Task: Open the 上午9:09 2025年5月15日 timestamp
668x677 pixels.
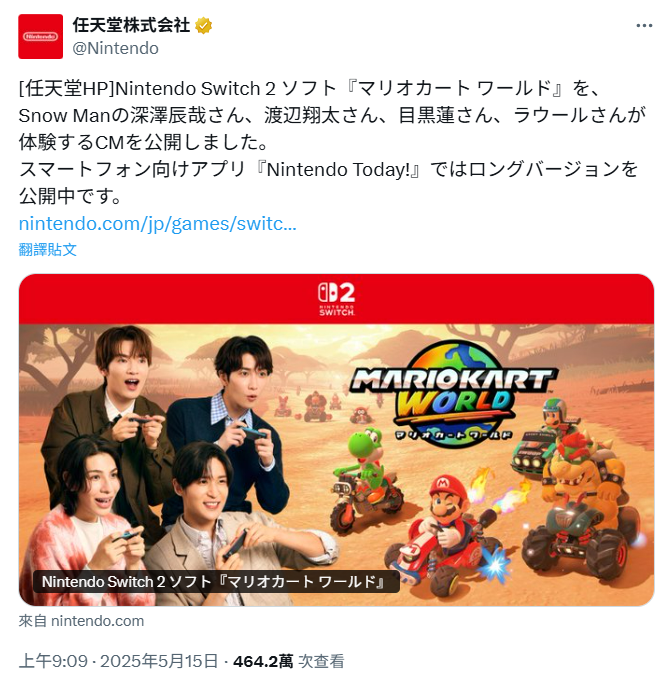Action: click(118, 661)
